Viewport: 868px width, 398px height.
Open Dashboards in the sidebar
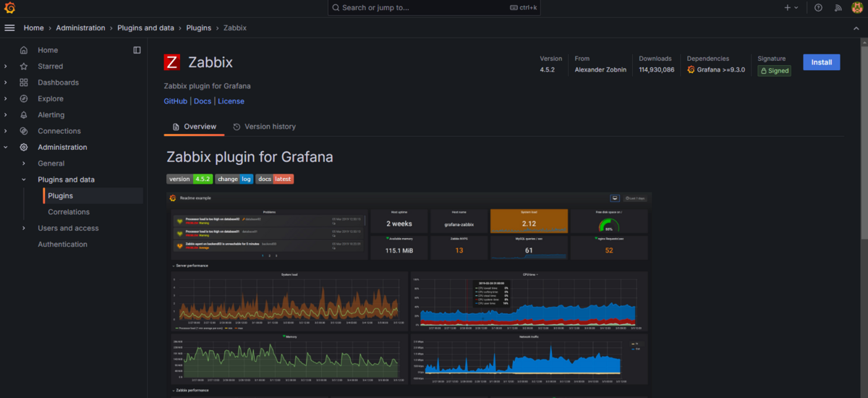pos(58,82)
